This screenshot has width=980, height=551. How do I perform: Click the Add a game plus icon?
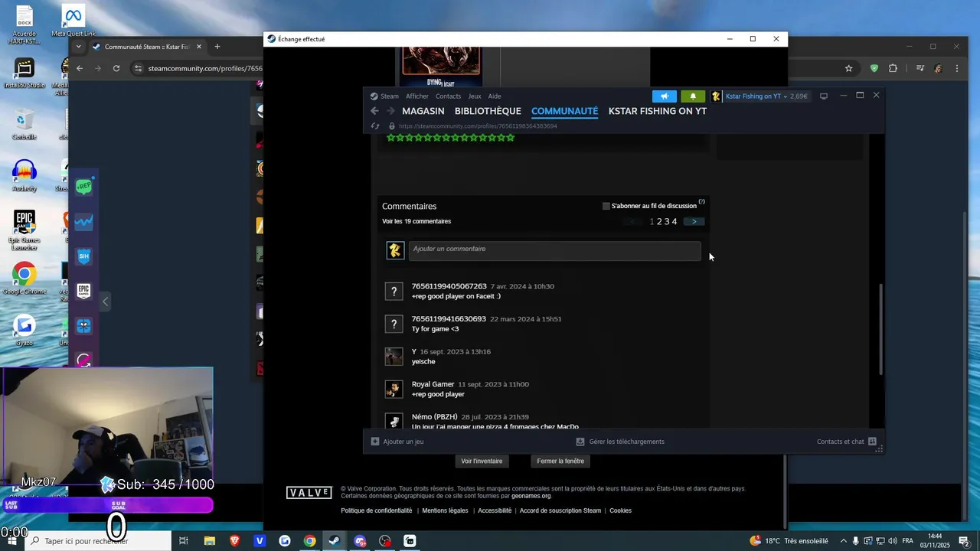click(x=375, y=442)
